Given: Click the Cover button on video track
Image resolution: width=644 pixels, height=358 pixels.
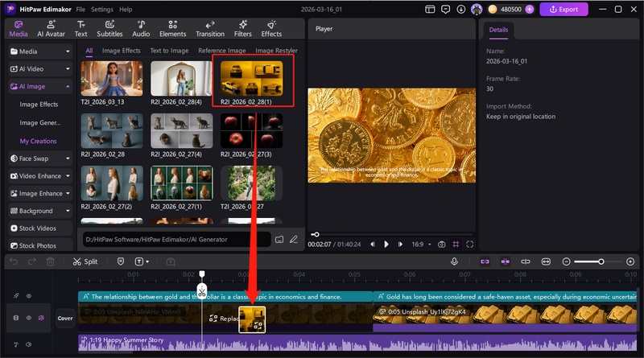Looking at the screenshot, I should click(x=65, y=318).
